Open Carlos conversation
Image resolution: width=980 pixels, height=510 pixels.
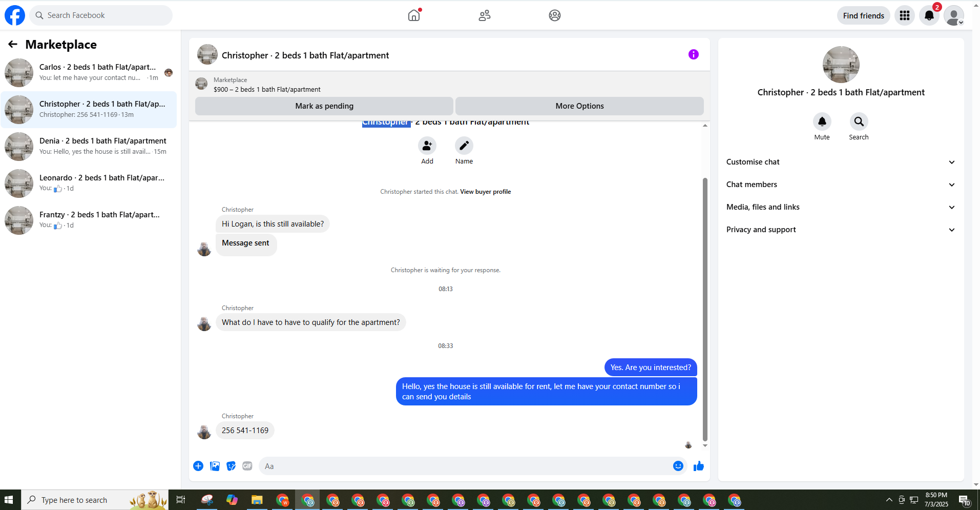[x=89, y=73]
